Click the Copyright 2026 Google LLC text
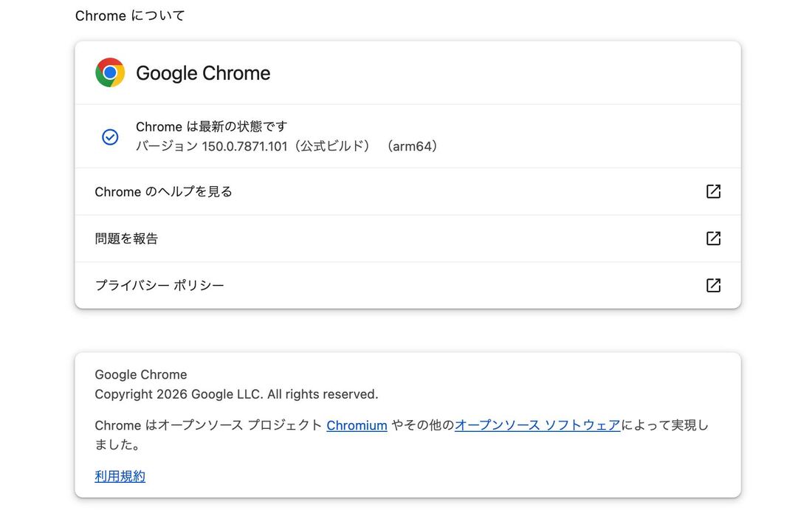The height and width of the screenshot is (519, 812). pyautogui.click(x=236, y=394)
